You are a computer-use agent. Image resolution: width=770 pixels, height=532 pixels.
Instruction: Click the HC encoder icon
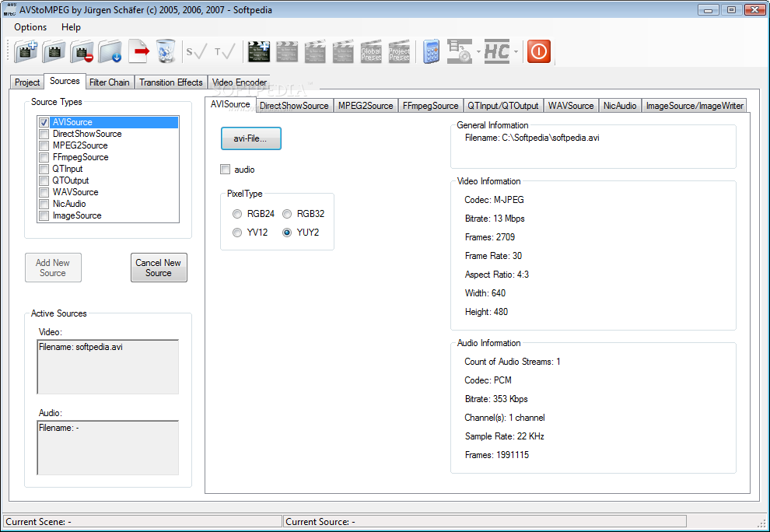[x=496, y=51]
